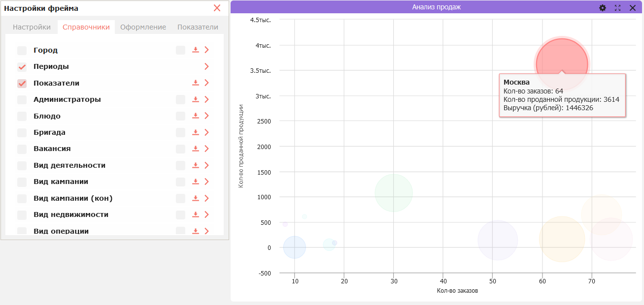Expand the Город row chevron
The width and height of the screenshot is (644, 305).
206,50
